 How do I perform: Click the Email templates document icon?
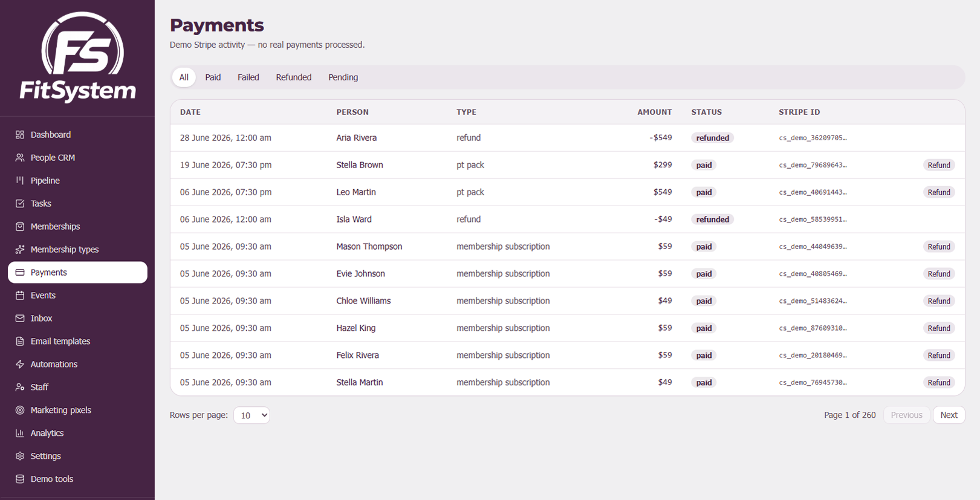(x=20, y=342)
